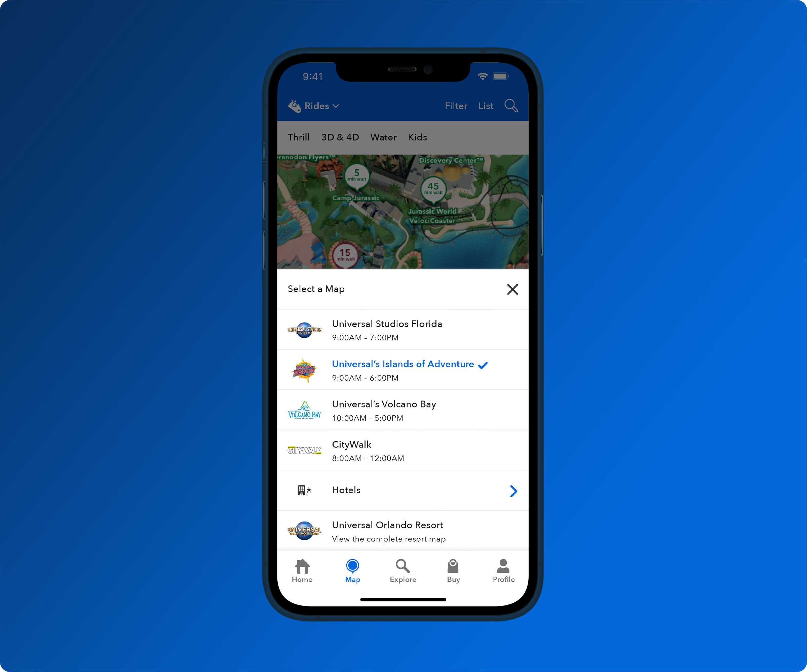Tap the Search magnifier icon
Image resolution: width=807 pixels, height=672 pixels.
pyautogui.click(x=511, y=105)
